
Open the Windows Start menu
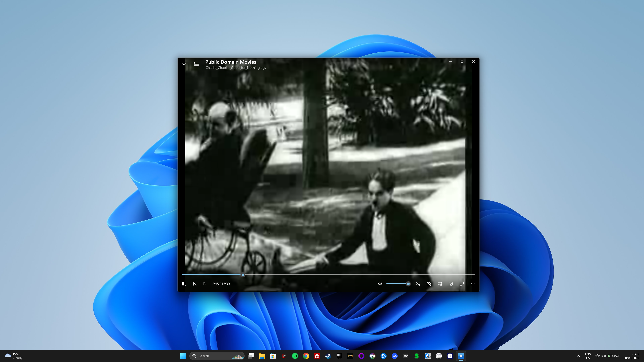pos(183,356)
